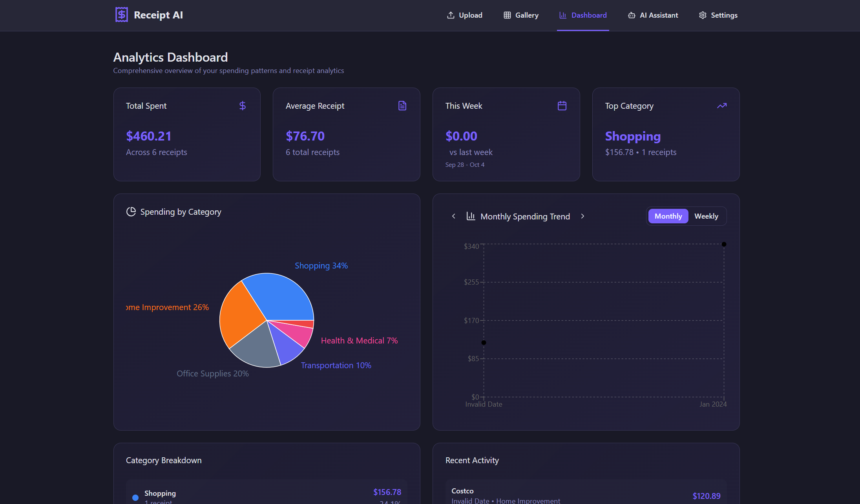Click the document icon on Average Receipt card
860x504 pixels.
[x=402, y=106]
